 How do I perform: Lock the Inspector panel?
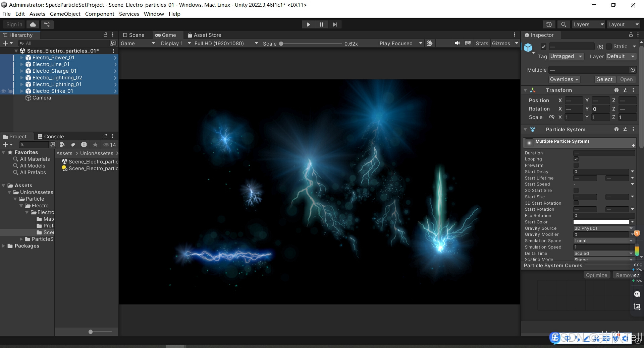pyautogui.click(x=631, y=35)
